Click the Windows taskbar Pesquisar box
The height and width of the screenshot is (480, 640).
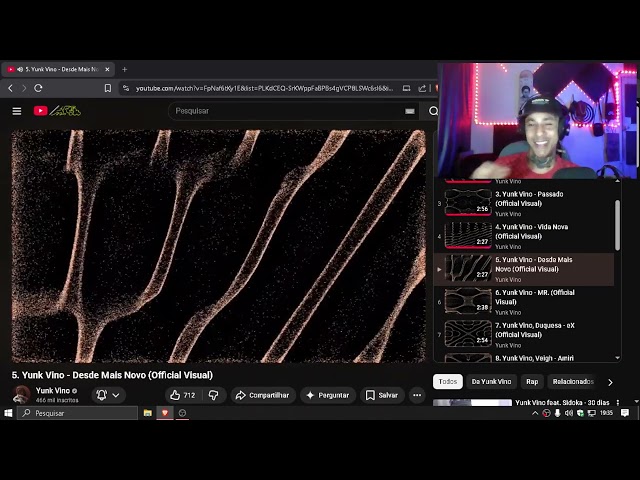(78, 413)
